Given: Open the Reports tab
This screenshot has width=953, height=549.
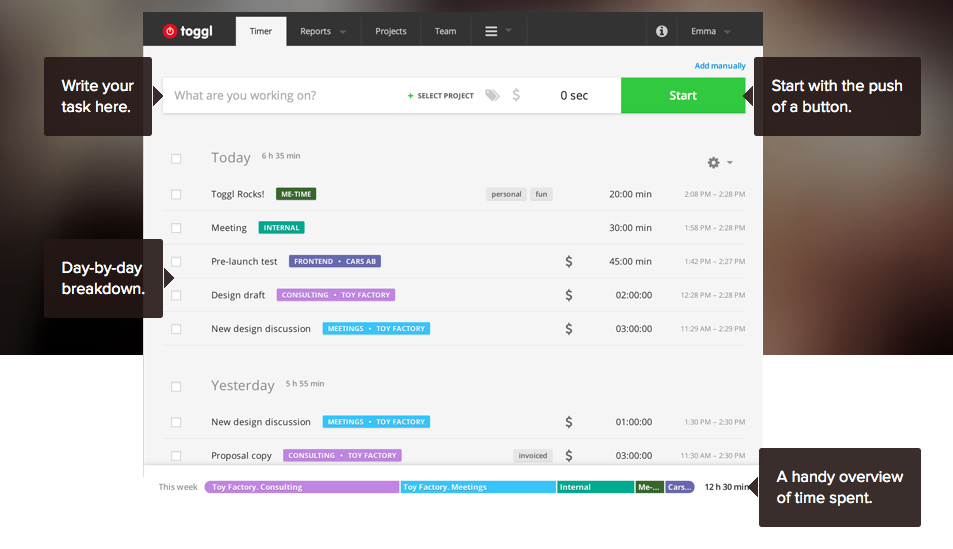Looking at the screenshot, I should coord(315,31).
